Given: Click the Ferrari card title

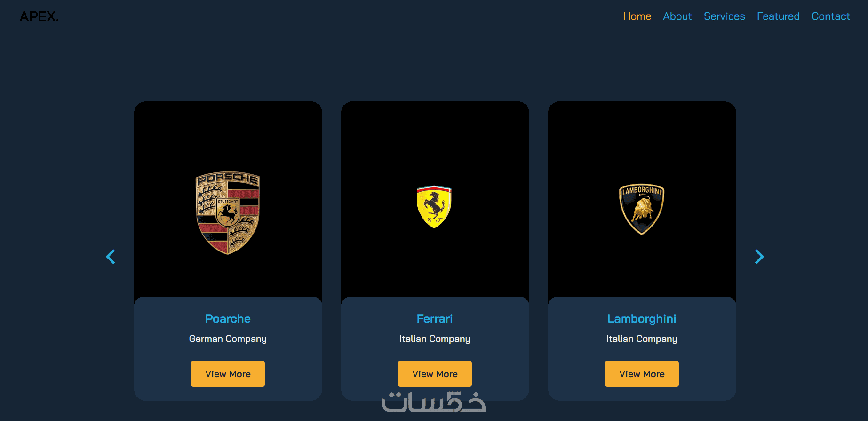Looking at the screenshot, I should pyautogui.click(x=435, y=319).
